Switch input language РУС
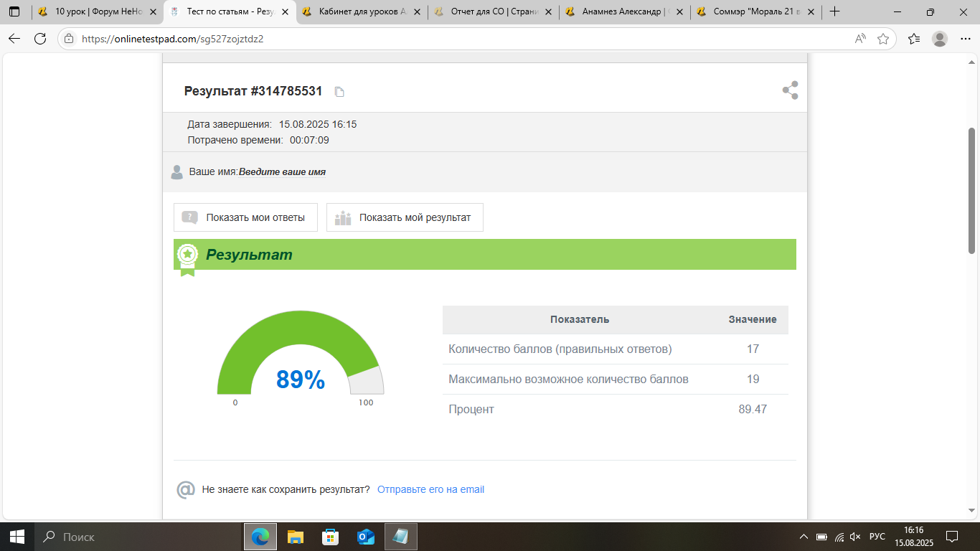The image size is (980, 551). tap(877, 537)
